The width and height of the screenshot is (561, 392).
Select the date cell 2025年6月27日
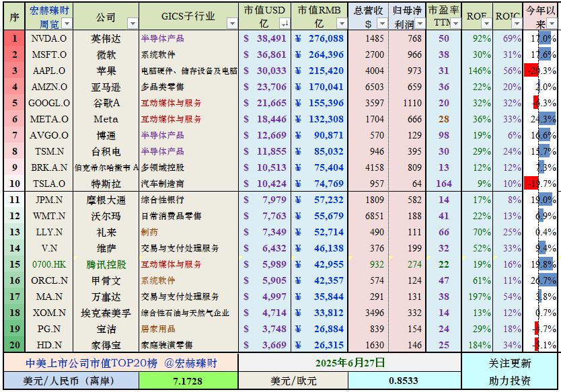(x=350, y=362)
